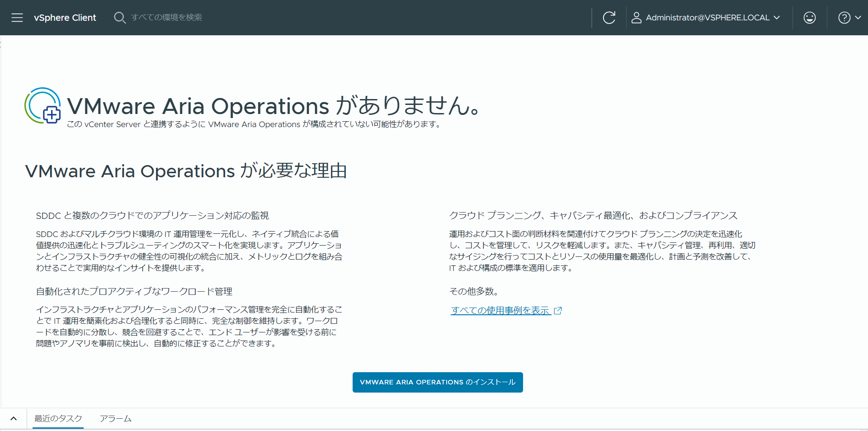This screenshot has width=868, height=431.
Task: Switch to the アラーム tab
Action: coord(116,418)
